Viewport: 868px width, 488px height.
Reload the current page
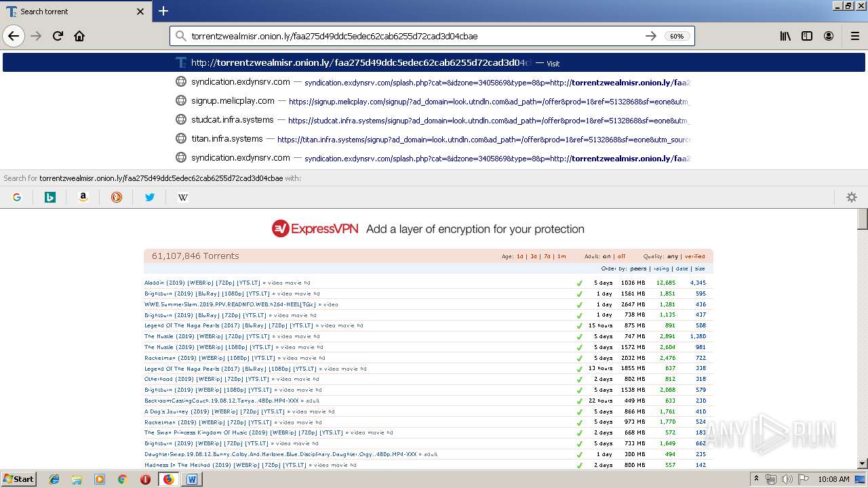58,36
